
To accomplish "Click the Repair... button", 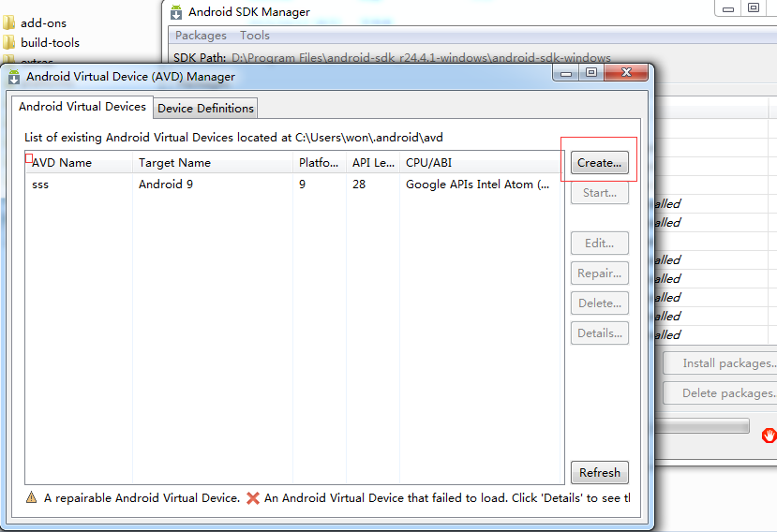I will [600, 273].
